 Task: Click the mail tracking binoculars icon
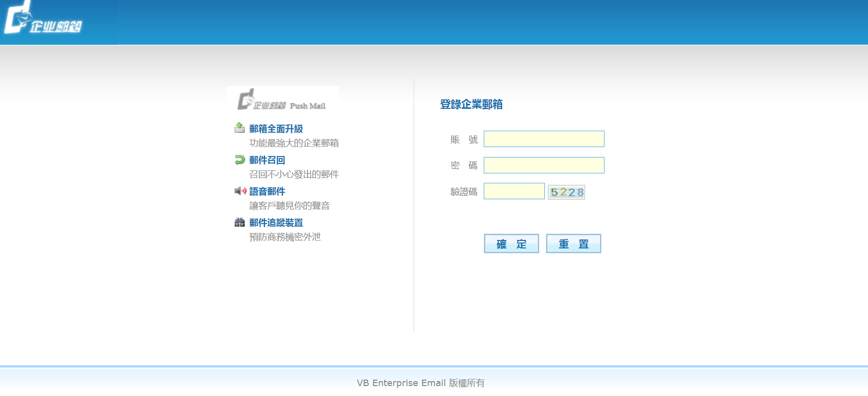pos(240,222)
